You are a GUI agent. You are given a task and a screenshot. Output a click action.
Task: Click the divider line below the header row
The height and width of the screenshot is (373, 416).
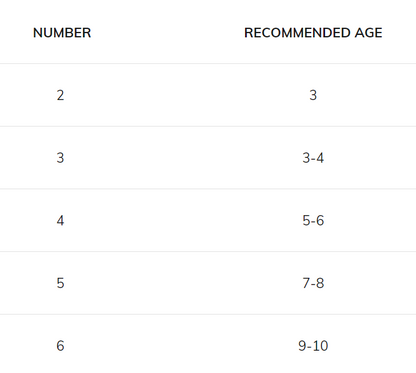coord(208,63)
